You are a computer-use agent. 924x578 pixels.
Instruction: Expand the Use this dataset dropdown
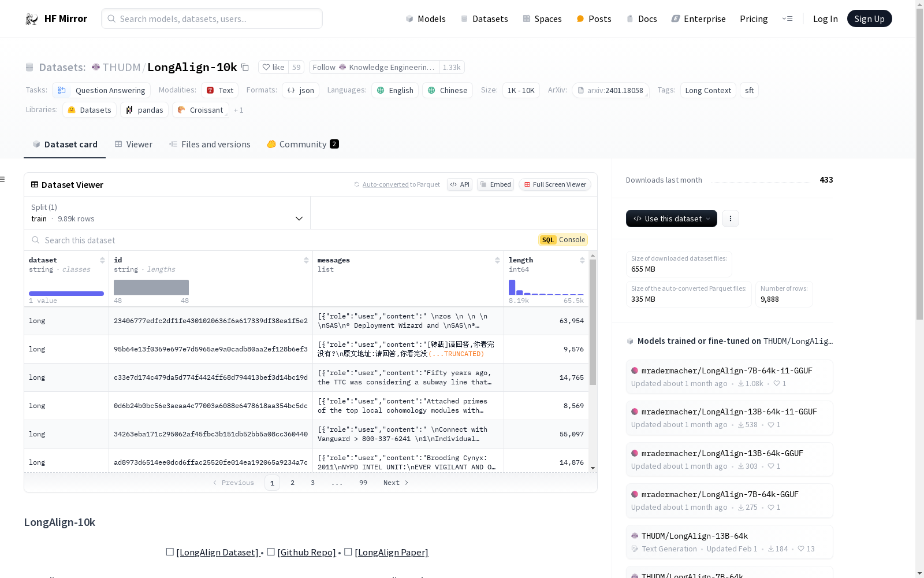671,218
